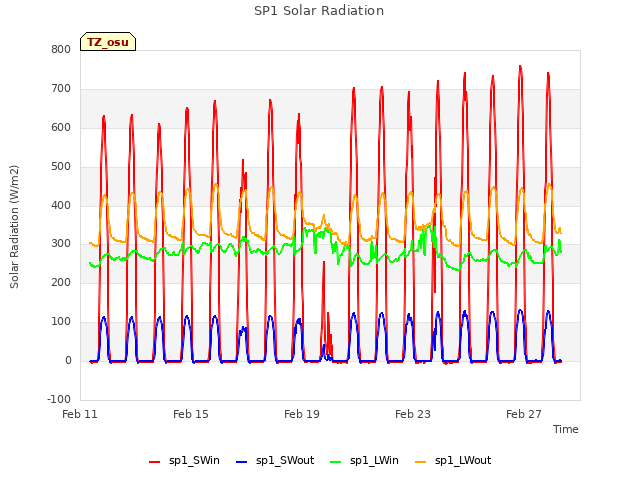640x480 pixels.
Task: Click the Feb 27 x-axis tick label
Action: (524, 414)
